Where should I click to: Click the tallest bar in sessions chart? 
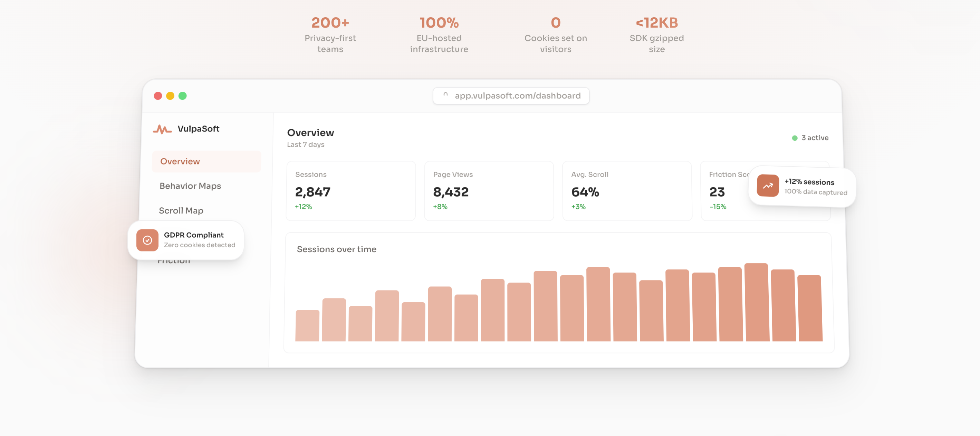pyautogui.click(x=756, y=302)
